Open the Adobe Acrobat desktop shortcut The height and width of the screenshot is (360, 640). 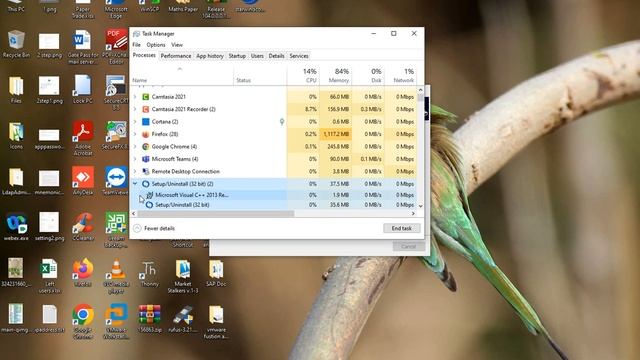click(83, 131)
